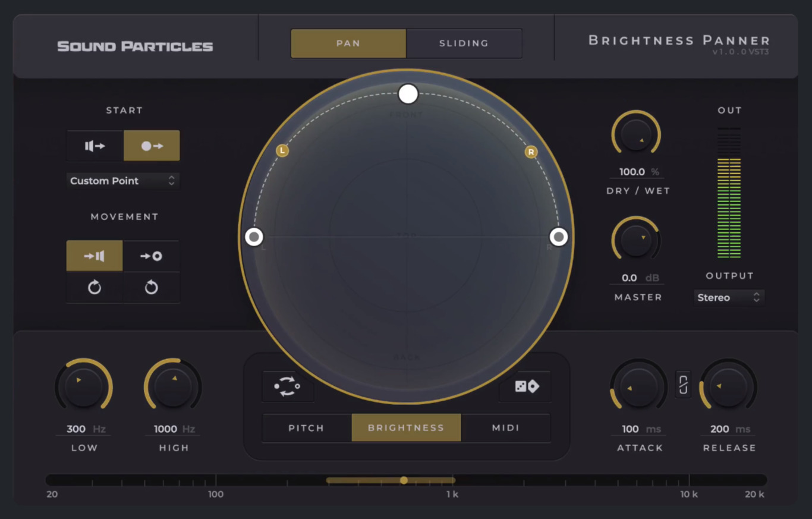Open the Custom Point dropdown
812x519 pixels.
point(123,181)
